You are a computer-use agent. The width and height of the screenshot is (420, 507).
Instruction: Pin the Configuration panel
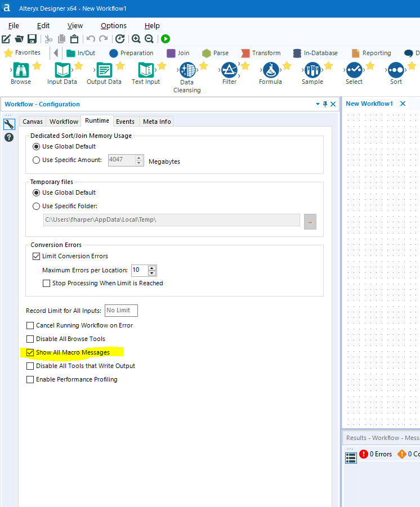pyautogui.click(x=325, y=104)
